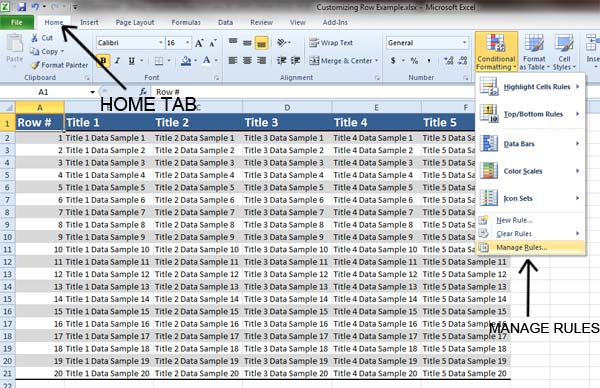
Task: Open the Copy dropdown arrow
Action: 62,51
